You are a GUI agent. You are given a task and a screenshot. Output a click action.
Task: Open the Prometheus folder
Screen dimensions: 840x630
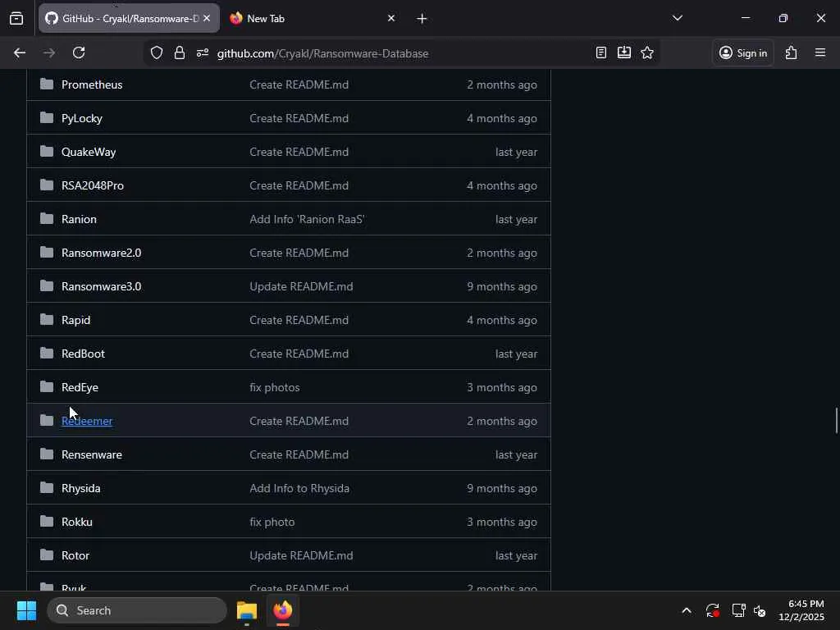coord(92,84)
